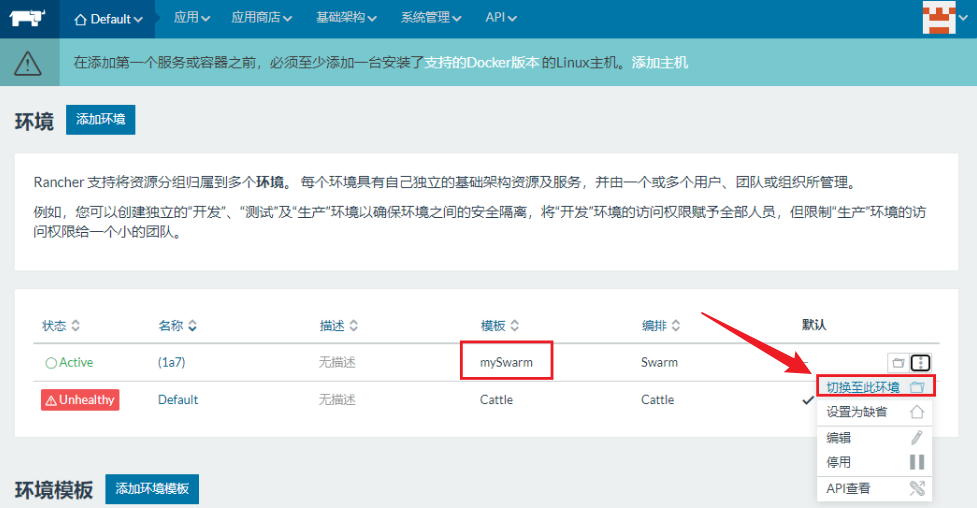Open the Default environment dropdown
977x508 pixels.
(108, 19)
